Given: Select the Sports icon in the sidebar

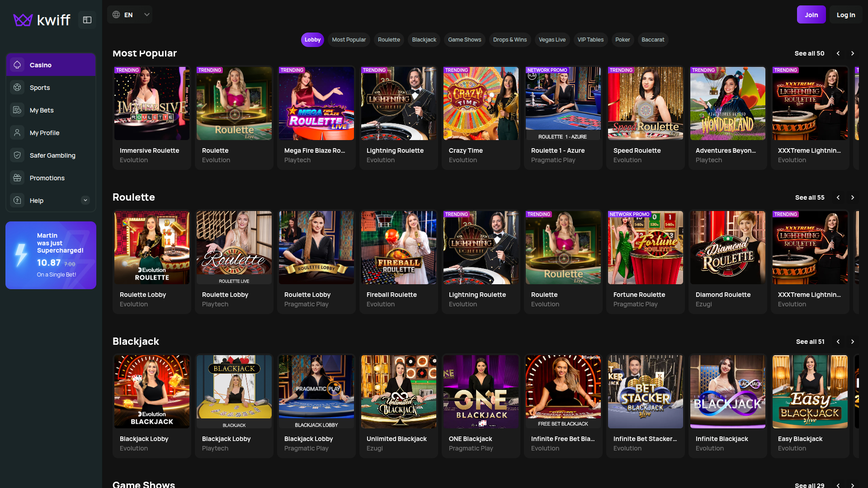Looking at the screenshot, I should [x=17, y=87].
